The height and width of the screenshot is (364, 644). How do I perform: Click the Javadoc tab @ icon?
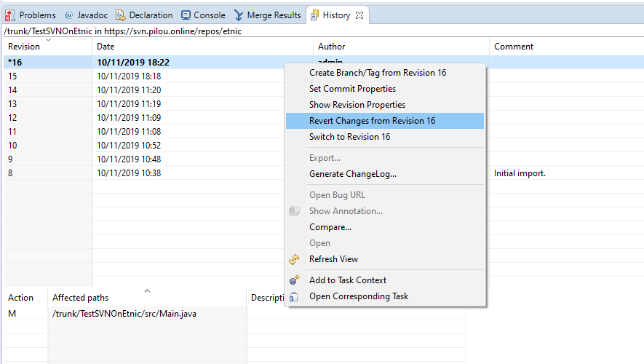[x=68, y=15]
